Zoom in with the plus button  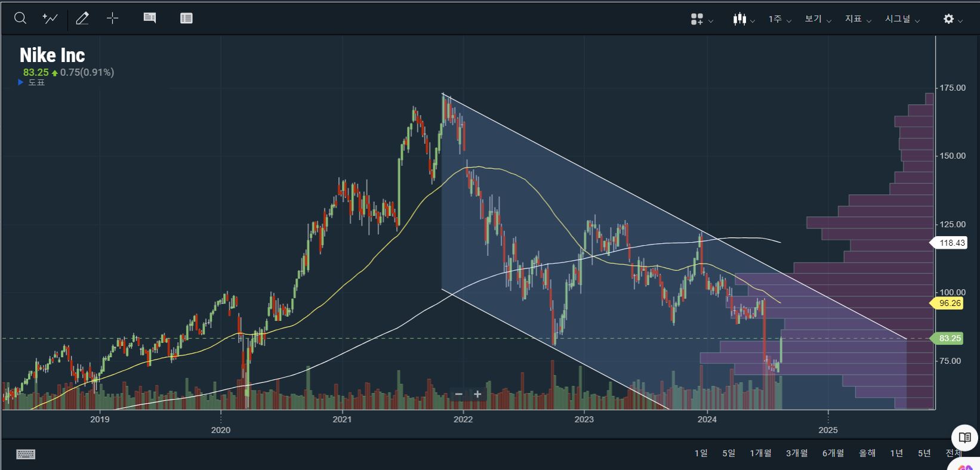477,394
